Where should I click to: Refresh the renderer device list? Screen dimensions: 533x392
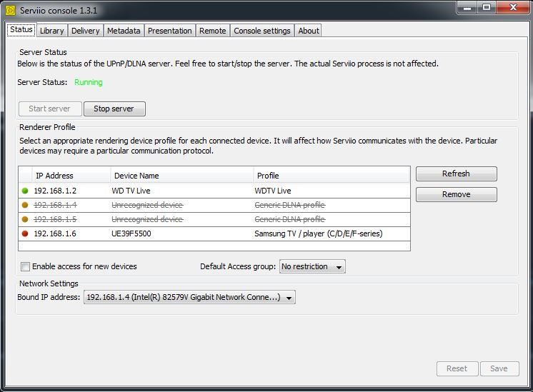click(456, 174)
